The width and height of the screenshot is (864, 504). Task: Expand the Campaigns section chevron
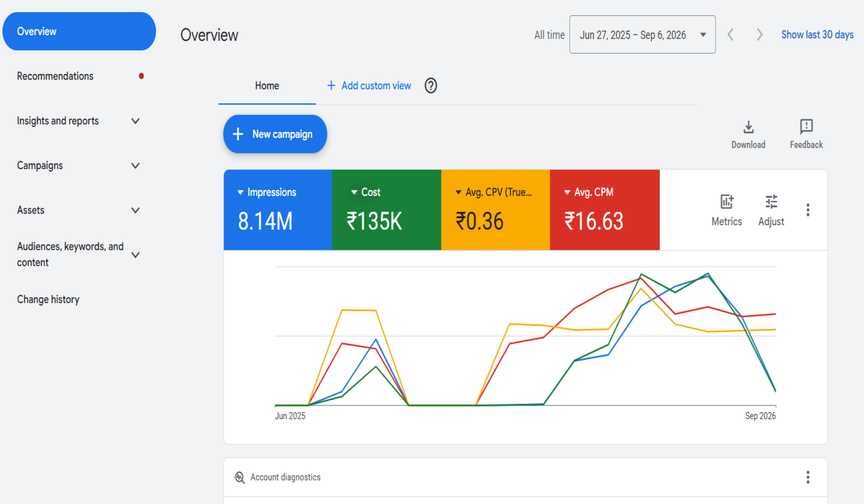[135, 165]
